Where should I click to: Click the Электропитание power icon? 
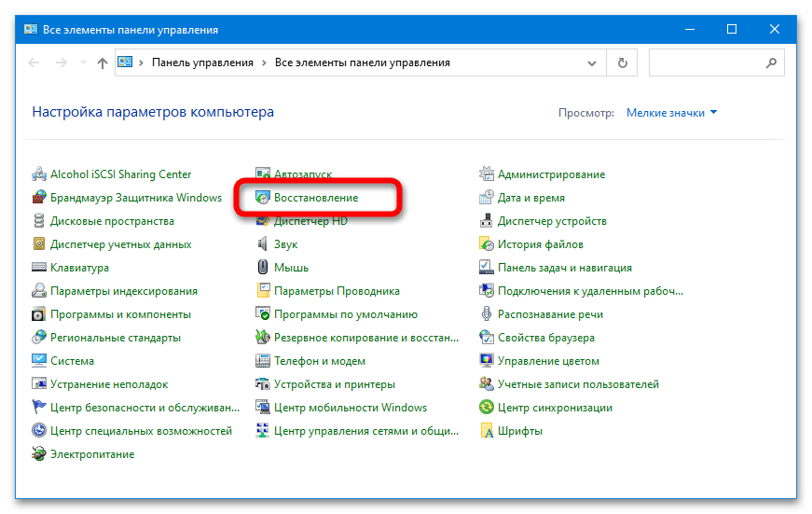point(39,454)
